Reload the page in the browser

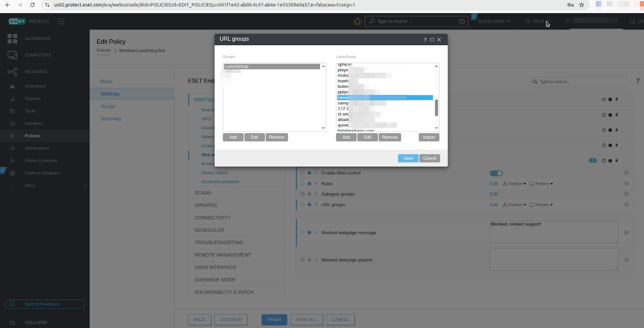[x=33, y=5]
